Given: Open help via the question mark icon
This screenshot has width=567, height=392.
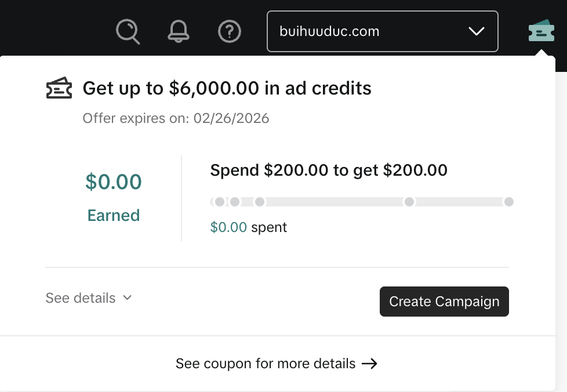Looking at the screenshot, I should pos(230,31).
